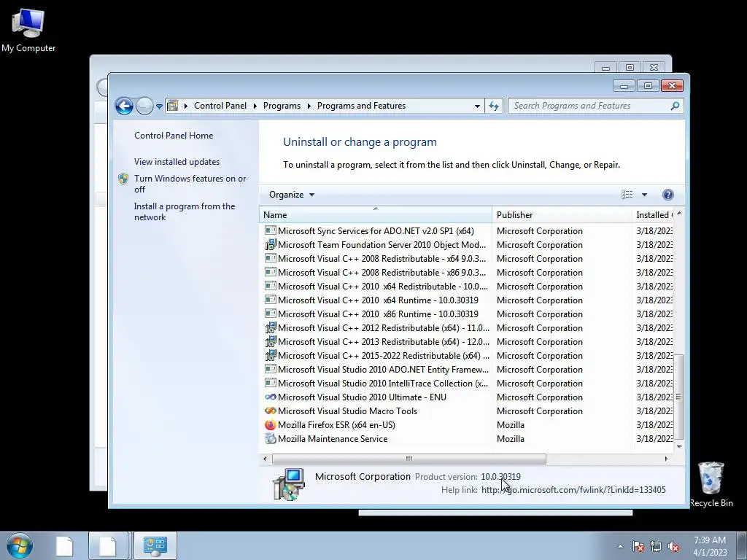Click the Control Panel taskbar button
This screenshot has height=560, width=747.
155,545
